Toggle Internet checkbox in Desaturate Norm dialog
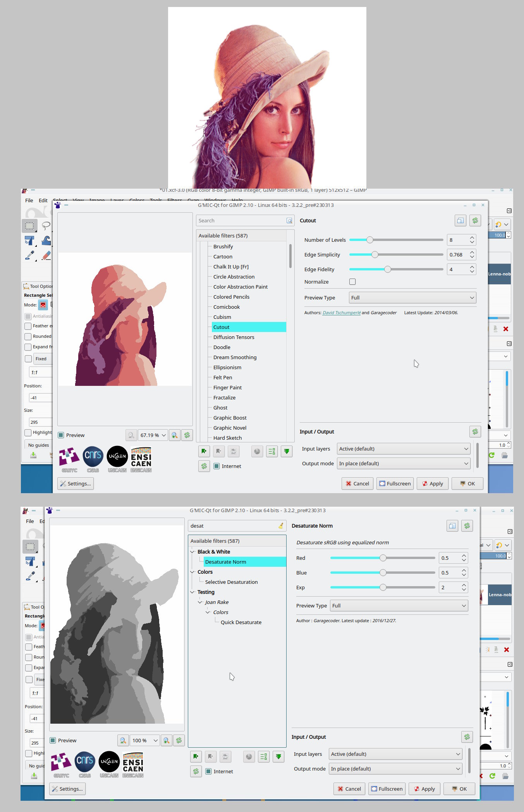The height and width of the screenshot is (812, 524). (208, 771)
